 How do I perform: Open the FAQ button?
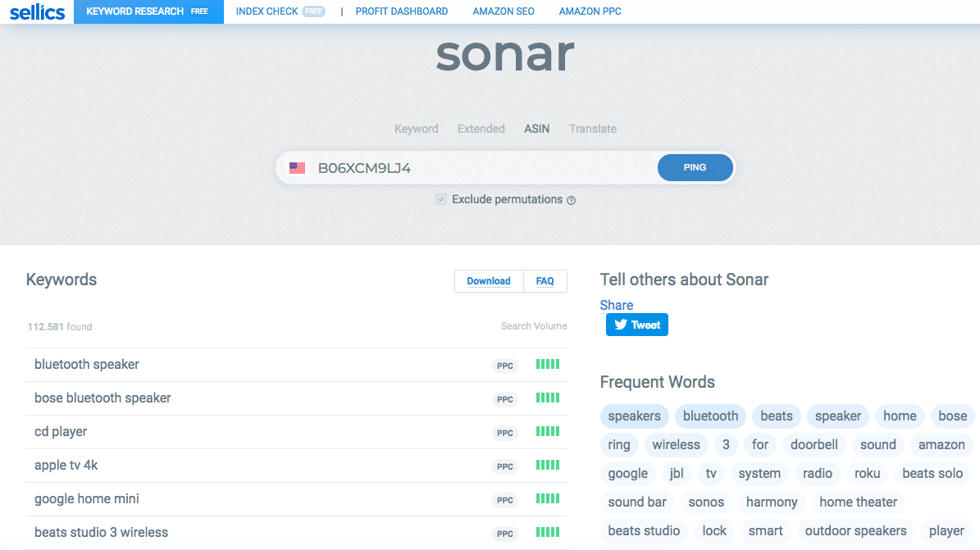pyautogui.click(x=545, y=281)
